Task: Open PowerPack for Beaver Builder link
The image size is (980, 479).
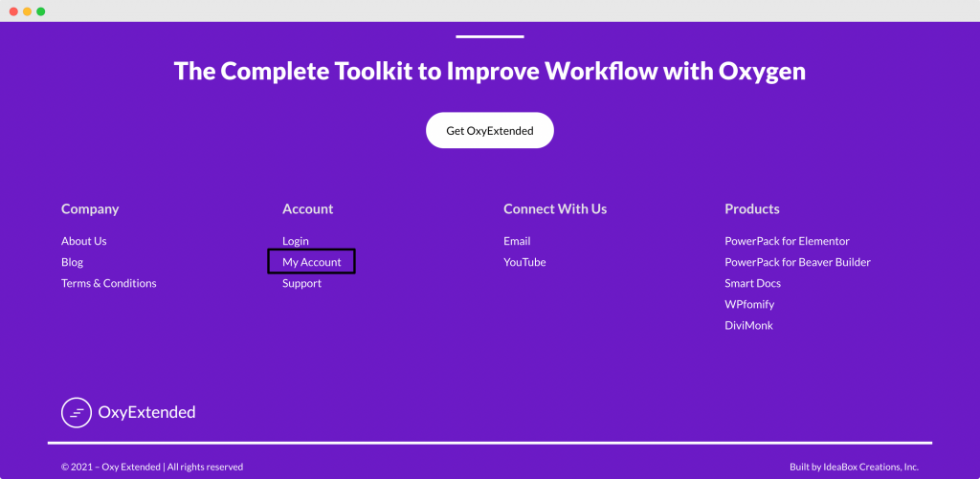Action: [x=797, y=262]
